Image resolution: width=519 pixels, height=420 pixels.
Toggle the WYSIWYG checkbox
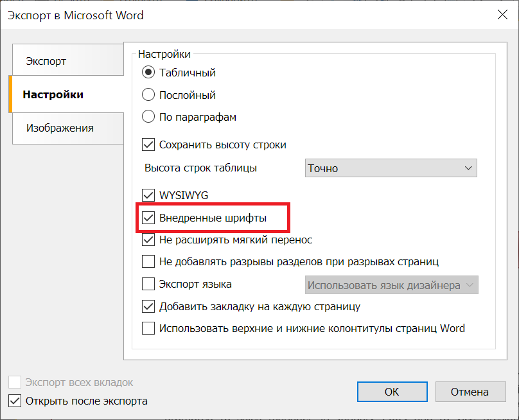148,195
